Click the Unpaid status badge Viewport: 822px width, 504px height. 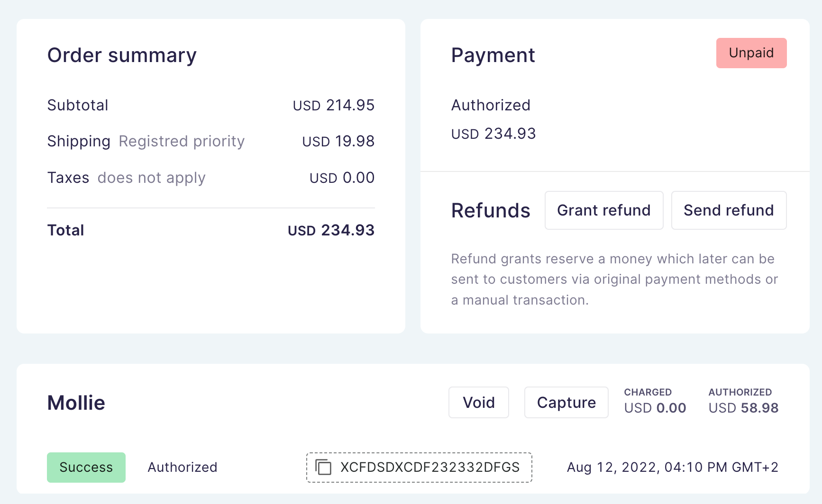pyautogui.click(x=751, y=53)
